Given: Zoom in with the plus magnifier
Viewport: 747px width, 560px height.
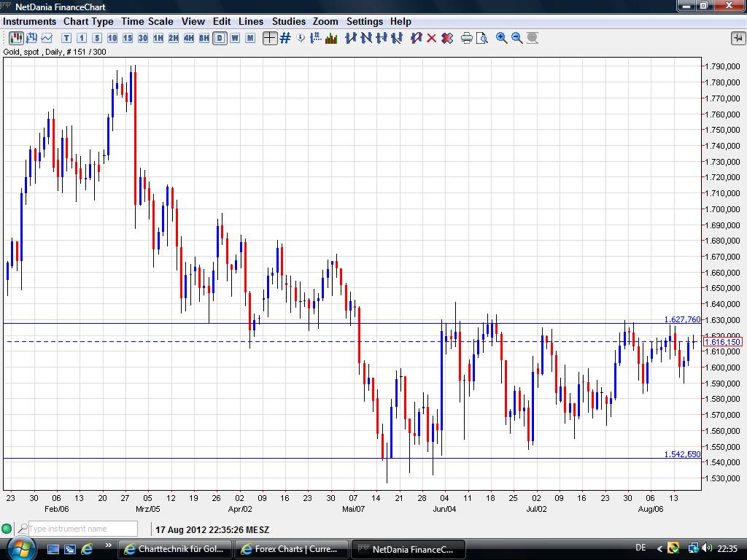Looking at the screenshot, I should (x=502, y=38).
